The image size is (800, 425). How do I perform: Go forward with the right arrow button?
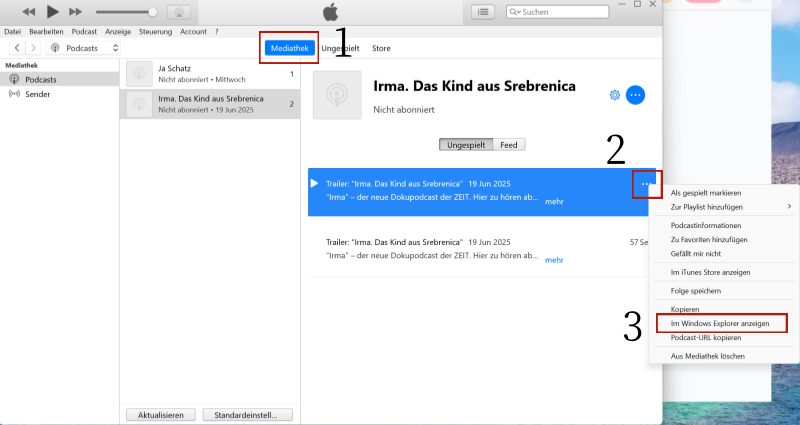point(33,48)
